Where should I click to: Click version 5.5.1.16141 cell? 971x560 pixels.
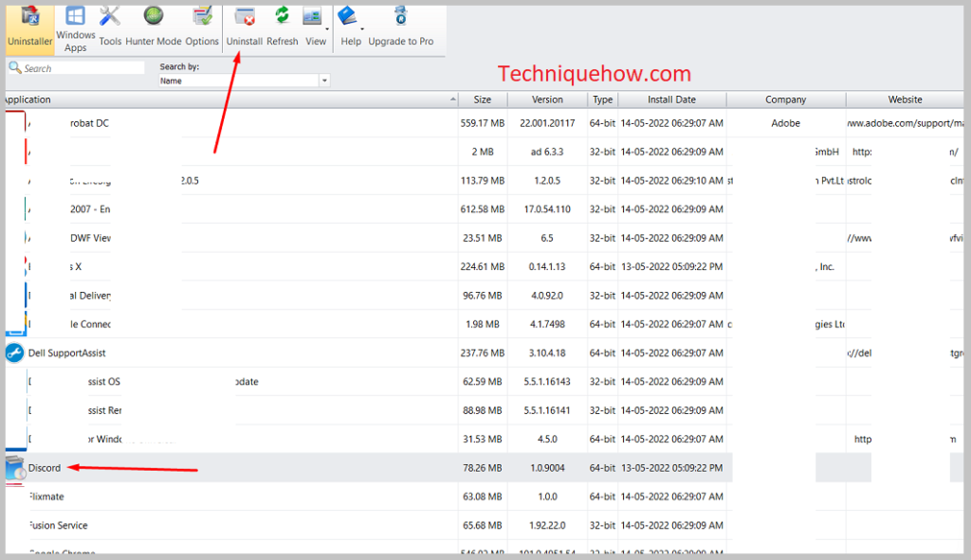547,411
